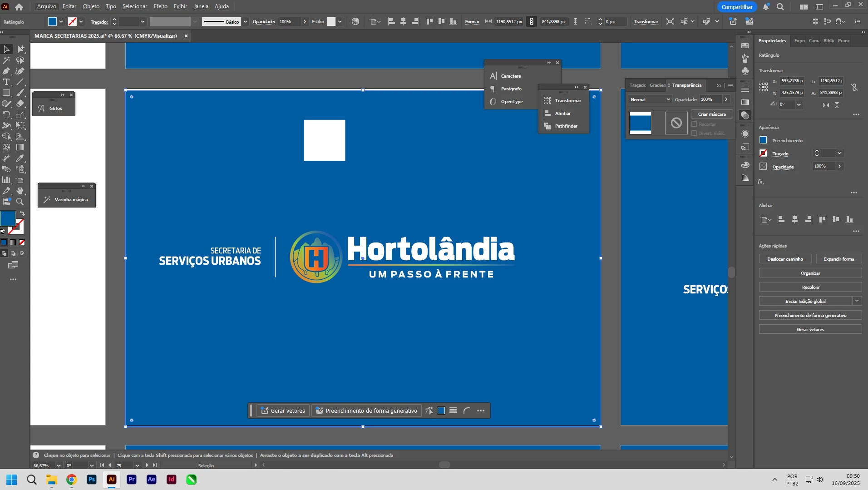The image size is (868, 490).
Task: Pick the Pen tool in the toolbar
Action: [6, 71]
